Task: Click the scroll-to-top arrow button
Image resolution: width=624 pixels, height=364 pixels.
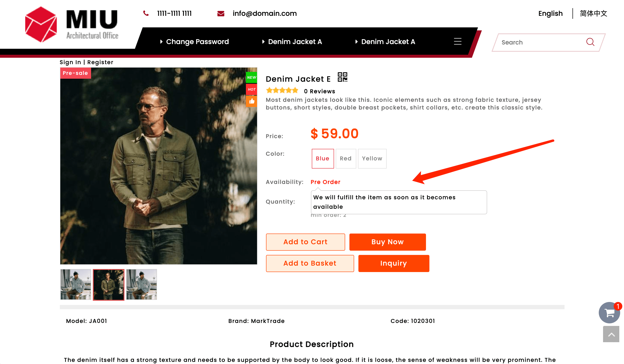Action: point(611,334)
